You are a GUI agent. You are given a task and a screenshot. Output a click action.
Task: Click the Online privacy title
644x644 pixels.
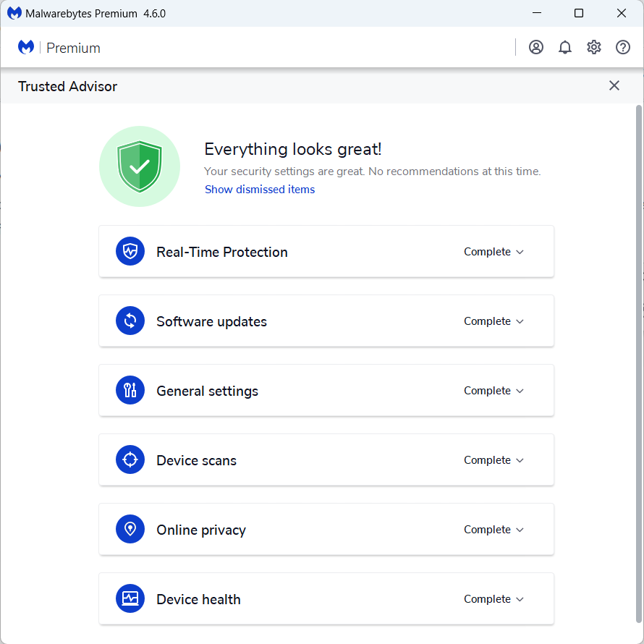pos(201,530)
